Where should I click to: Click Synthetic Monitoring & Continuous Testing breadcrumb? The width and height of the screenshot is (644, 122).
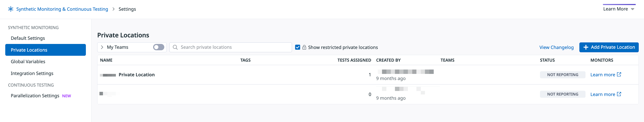click(x=62, y=9)
